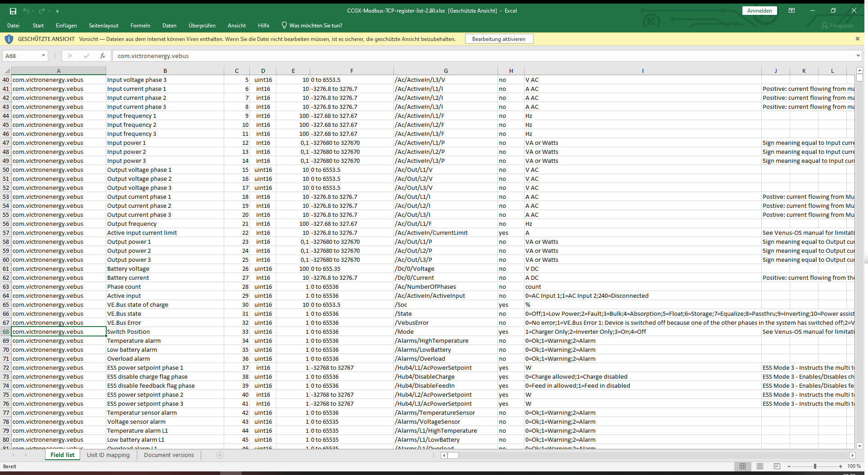Switch to the Einfügen ribbon tab

[66, 26]
